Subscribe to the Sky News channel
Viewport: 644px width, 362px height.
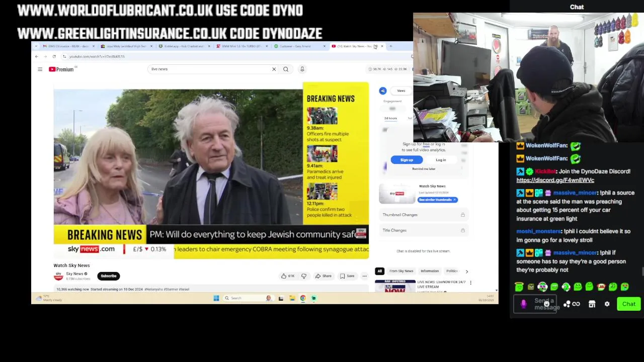(x=108, y=276)
